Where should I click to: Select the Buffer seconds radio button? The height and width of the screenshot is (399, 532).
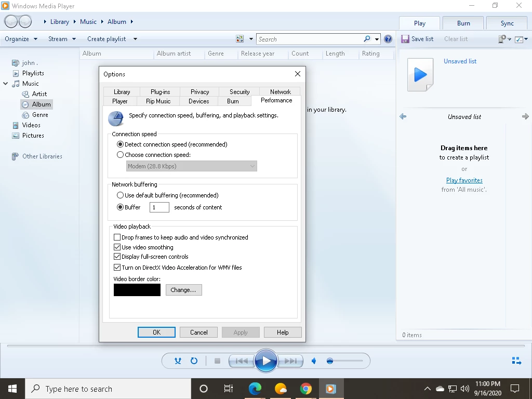point(120,207)
